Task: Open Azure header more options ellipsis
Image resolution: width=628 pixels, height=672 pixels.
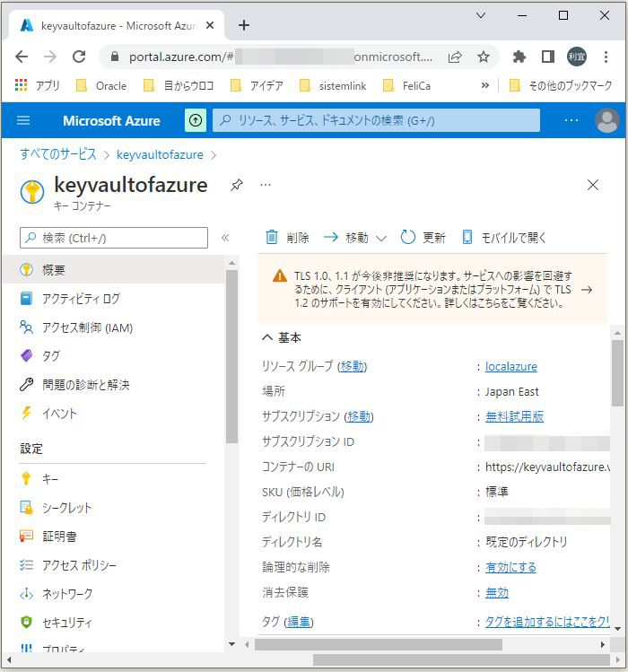Action: point(571,120)
